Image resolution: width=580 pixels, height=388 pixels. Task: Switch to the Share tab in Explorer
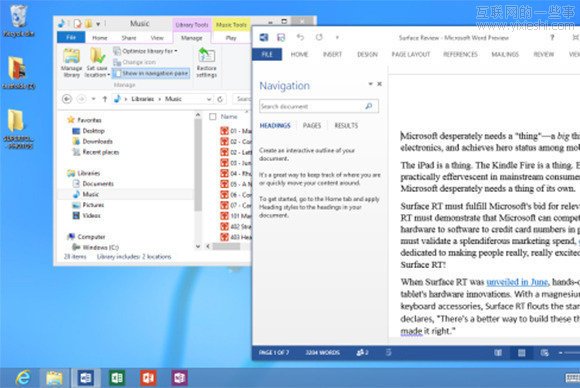129,38
